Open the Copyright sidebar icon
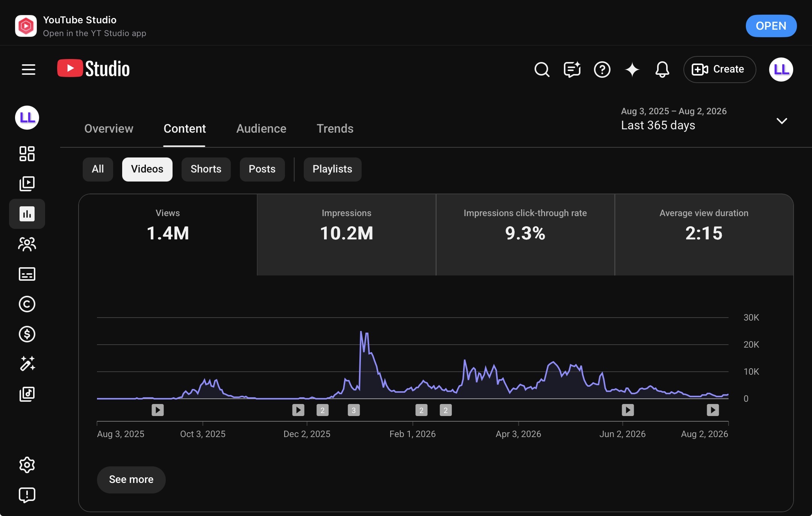This screenshot has width=812, height=516. [x=27, y=304]
